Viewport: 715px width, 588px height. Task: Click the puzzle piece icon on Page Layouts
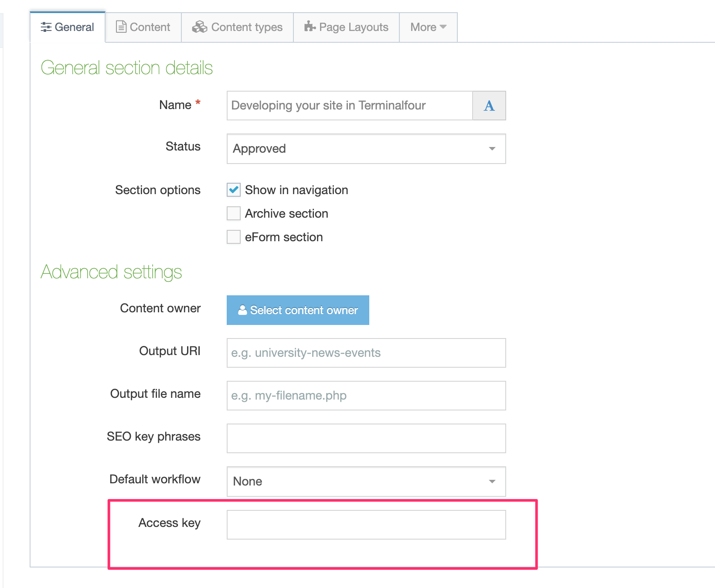coord(310,27)
